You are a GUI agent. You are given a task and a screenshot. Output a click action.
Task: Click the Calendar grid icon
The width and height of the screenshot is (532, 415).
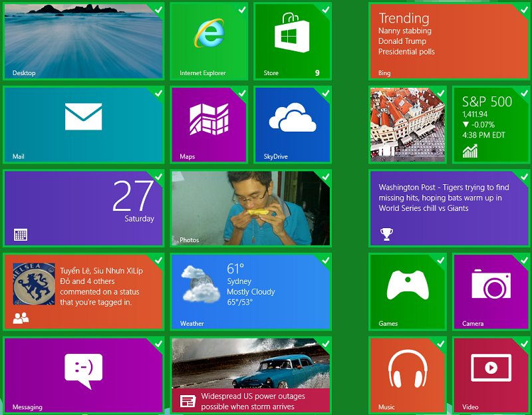(21, 235)
